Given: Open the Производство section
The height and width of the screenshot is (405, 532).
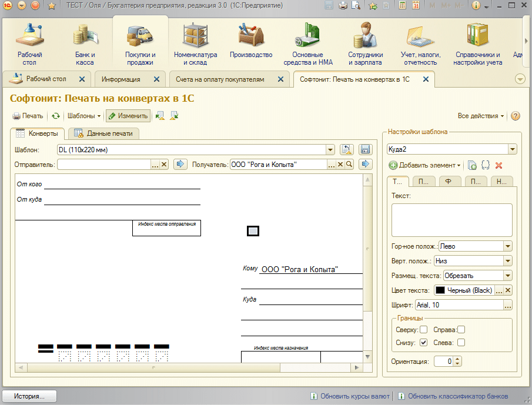Looking at the screenshot, I should pos(251,43).
